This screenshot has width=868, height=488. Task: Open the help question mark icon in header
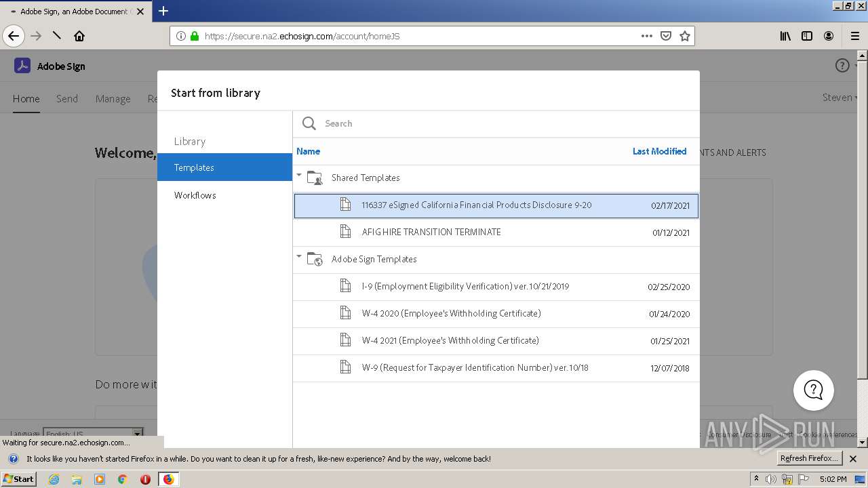(x=842, y=65)
